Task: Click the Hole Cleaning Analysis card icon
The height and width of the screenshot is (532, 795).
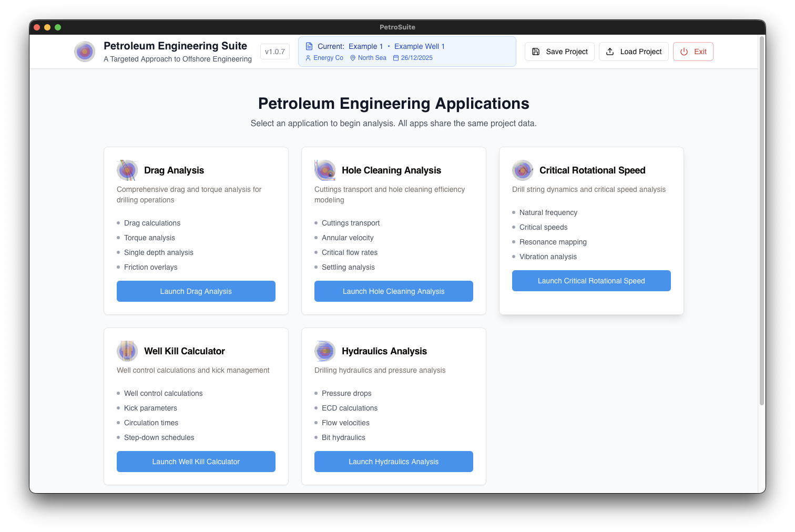Action: pos(324,170)
